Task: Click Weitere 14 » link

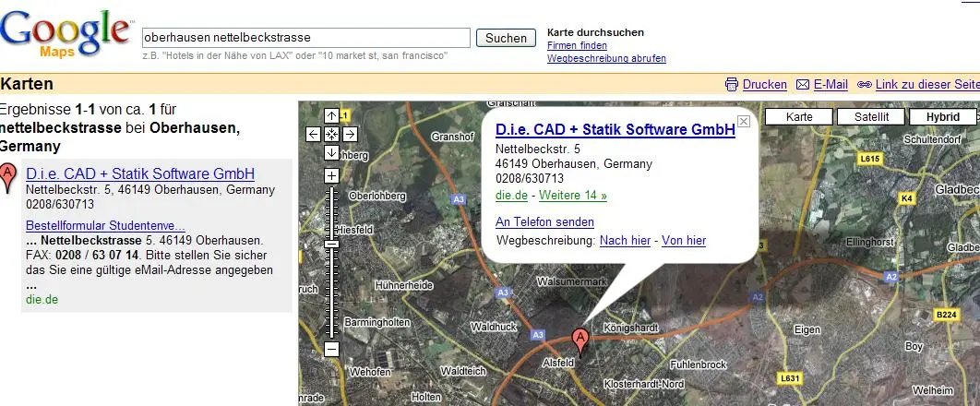Action: [573, 196]
